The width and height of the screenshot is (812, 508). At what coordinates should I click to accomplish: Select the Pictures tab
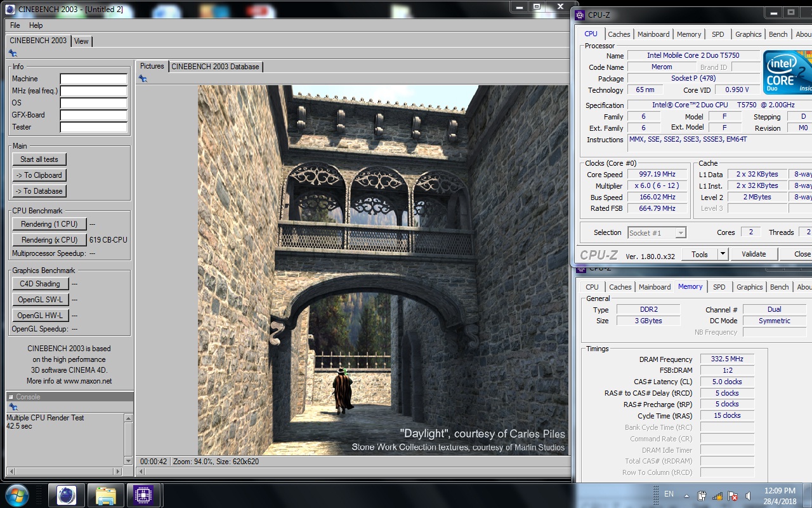pyautogui.click(x=152, y=66)
